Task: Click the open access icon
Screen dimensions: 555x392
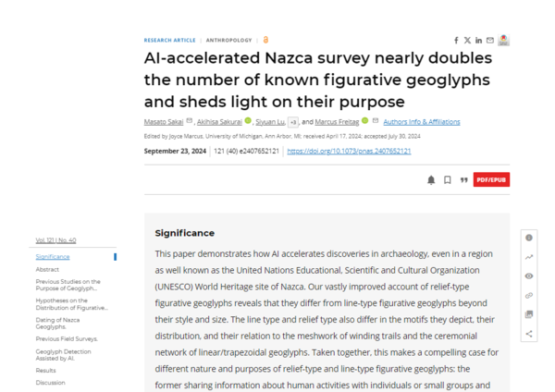Action: [265, 41]
